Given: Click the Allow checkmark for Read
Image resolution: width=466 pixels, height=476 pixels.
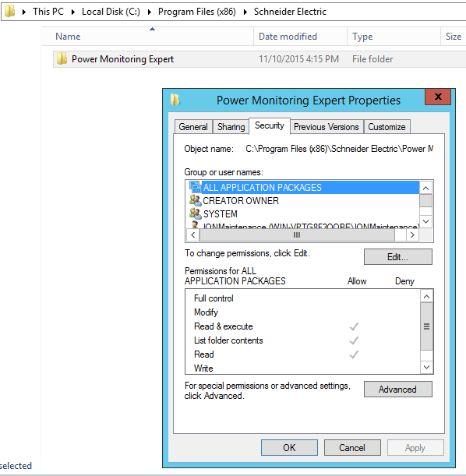Looking at the screenshot, I should click(x=354, y=354).
